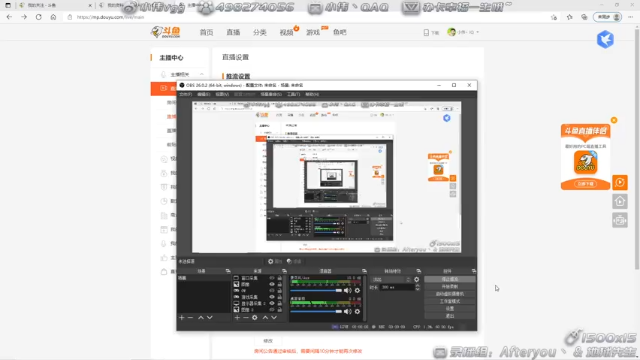Move source down in the Sources panel

[x=274, y=318]
